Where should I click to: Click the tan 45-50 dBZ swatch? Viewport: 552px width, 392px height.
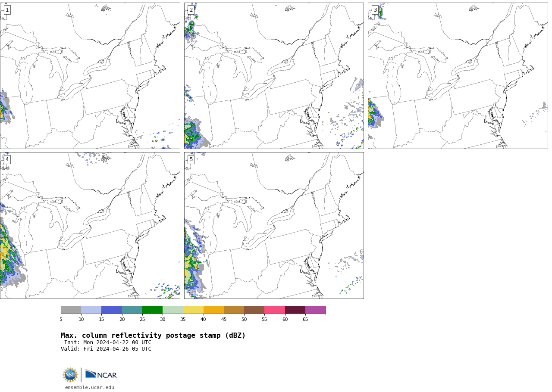pos(234,310)
